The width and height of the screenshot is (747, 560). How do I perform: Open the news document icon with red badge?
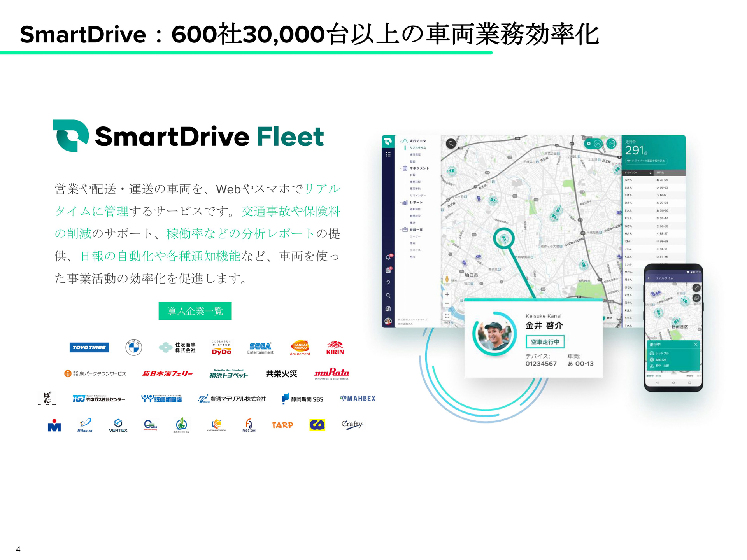[x=388, y=270]
